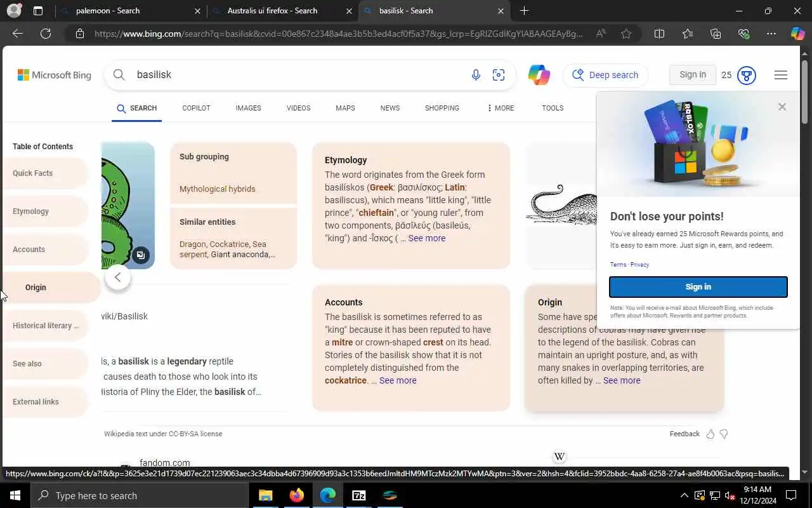Click the magnifier icon in search box
Image resolution: width=812 pixels, height=508 pixels.
pyautogui.click(x=119, y=75)
